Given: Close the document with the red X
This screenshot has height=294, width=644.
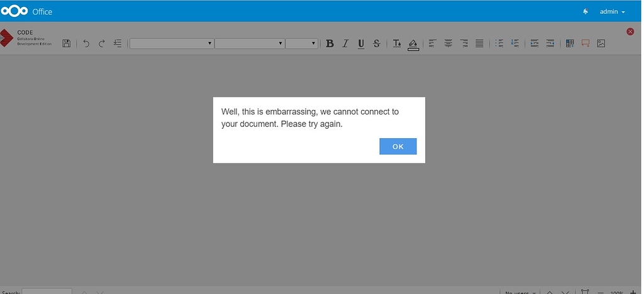Looking at the screenshot, I should pos(630,31).
